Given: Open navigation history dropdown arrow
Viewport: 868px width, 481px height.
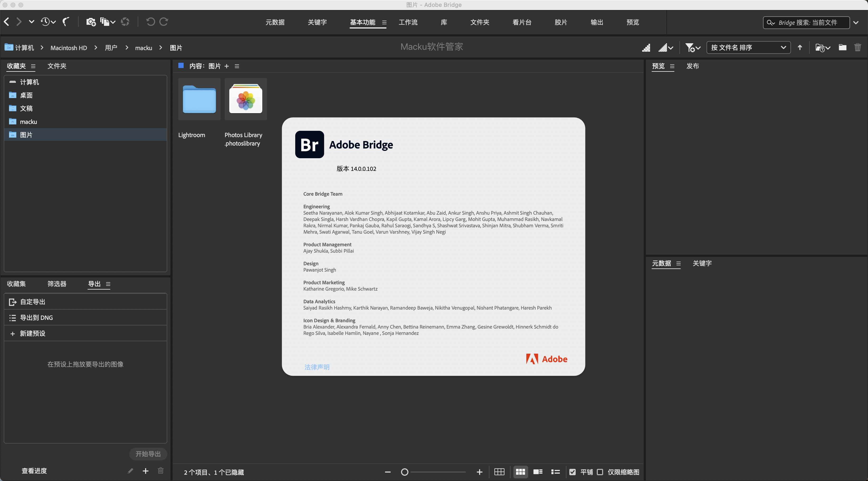Looking at the screenshot, I should (x=31, y=22).
